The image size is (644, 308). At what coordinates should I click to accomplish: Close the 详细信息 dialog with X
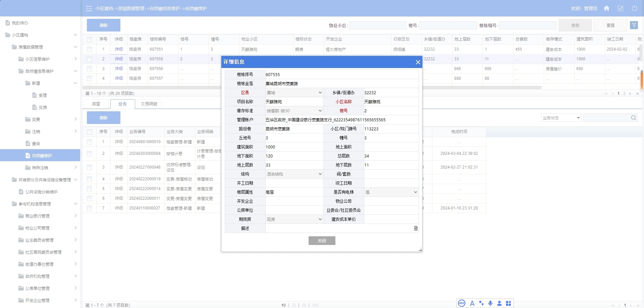[x=418, y=62]
